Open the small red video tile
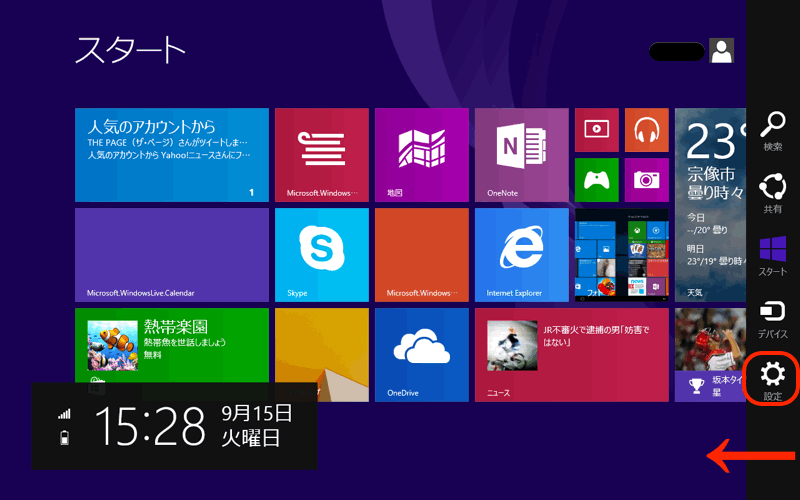This screenshot has height=500, width=800. click(596, 129)
